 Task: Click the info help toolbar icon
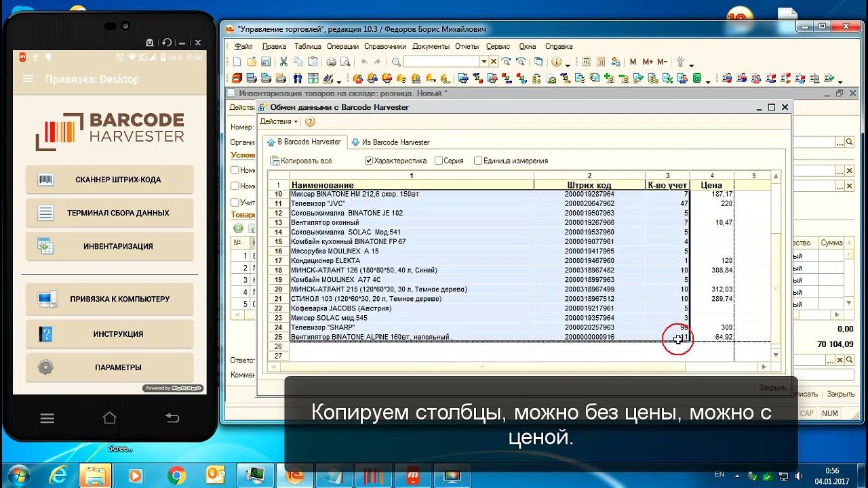pos(557,62)
